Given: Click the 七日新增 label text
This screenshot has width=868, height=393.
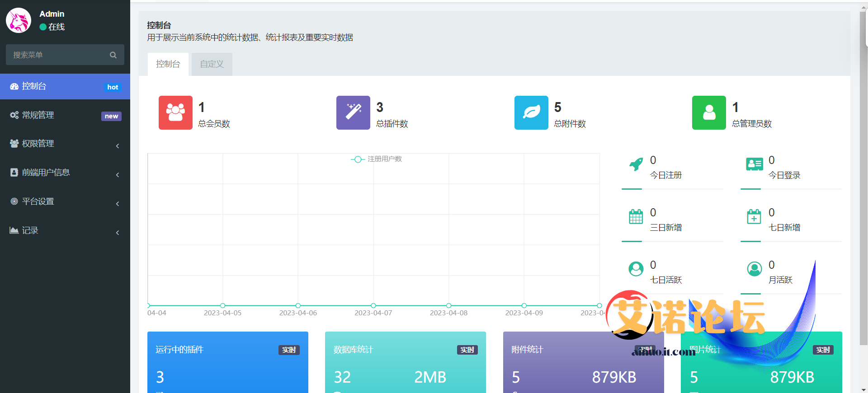Looking at the screenshot, I should (x=784, y=228).
